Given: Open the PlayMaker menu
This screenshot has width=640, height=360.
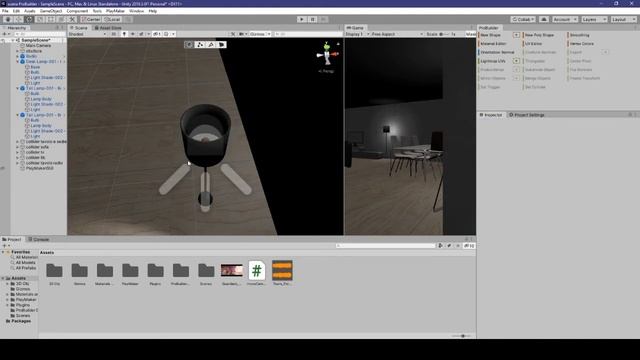Looking at the screenshot, I should [115, 11].
